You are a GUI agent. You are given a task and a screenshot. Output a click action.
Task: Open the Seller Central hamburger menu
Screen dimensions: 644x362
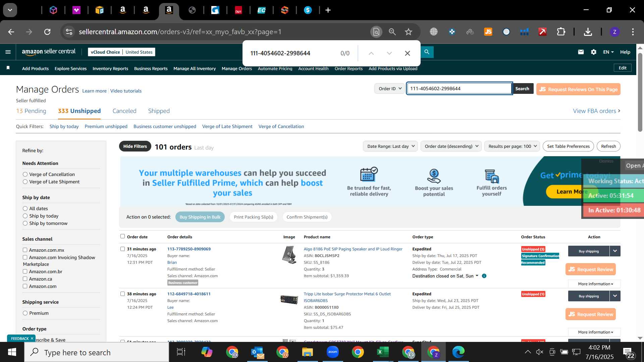pos(8,52)
